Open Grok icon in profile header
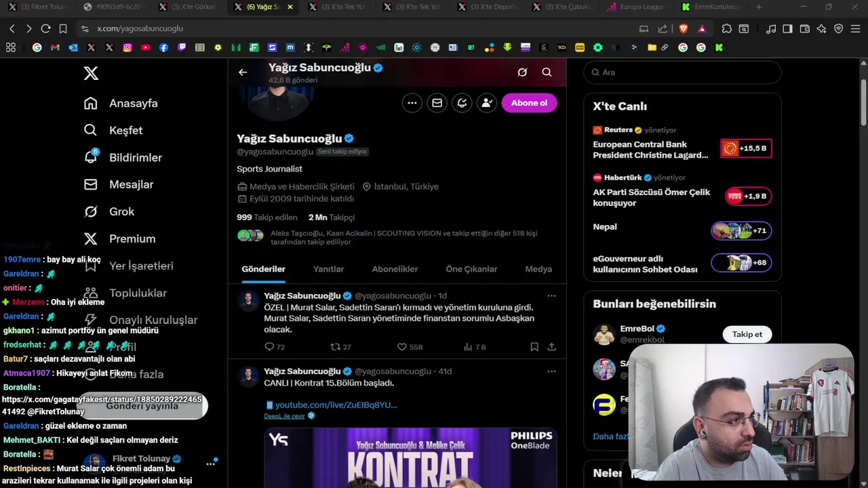This screenshot has height=488, width=868. coord(522,73)
